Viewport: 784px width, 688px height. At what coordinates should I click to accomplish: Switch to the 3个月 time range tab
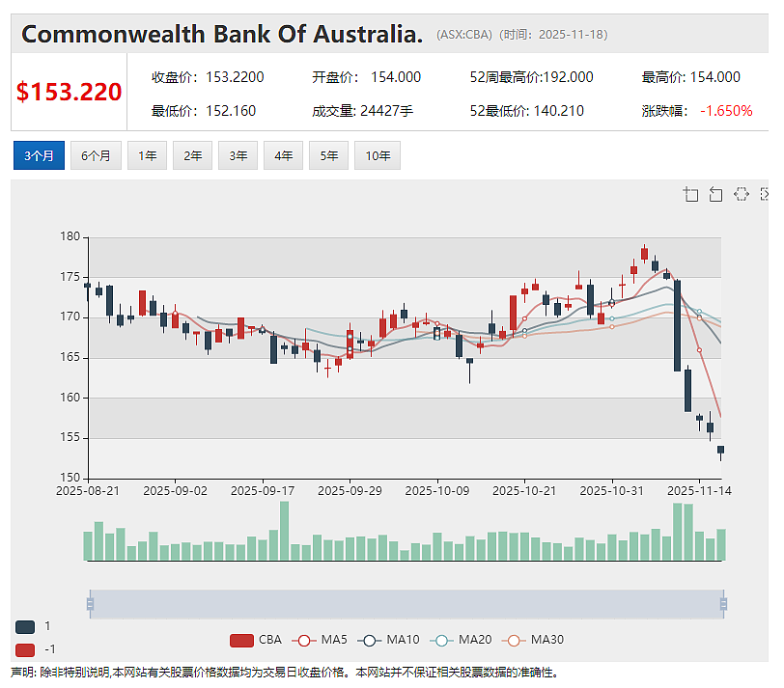[39, 155]
